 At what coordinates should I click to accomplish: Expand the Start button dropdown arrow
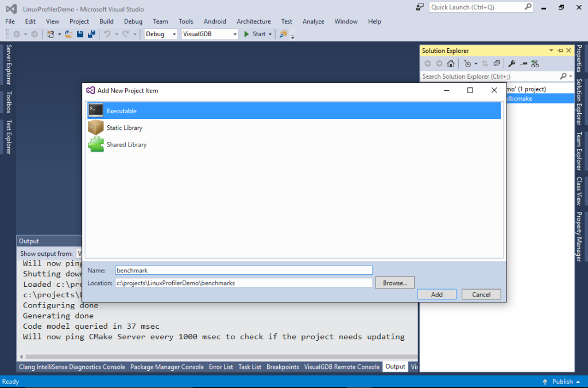click(270, 34)
